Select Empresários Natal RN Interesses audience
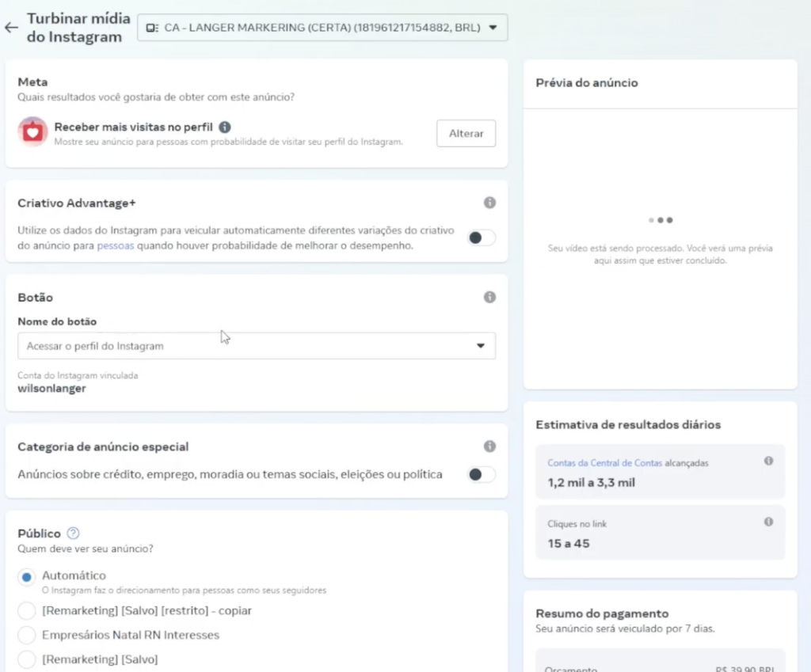The width and height of the screenshot is (811, 672). [27, 635]
